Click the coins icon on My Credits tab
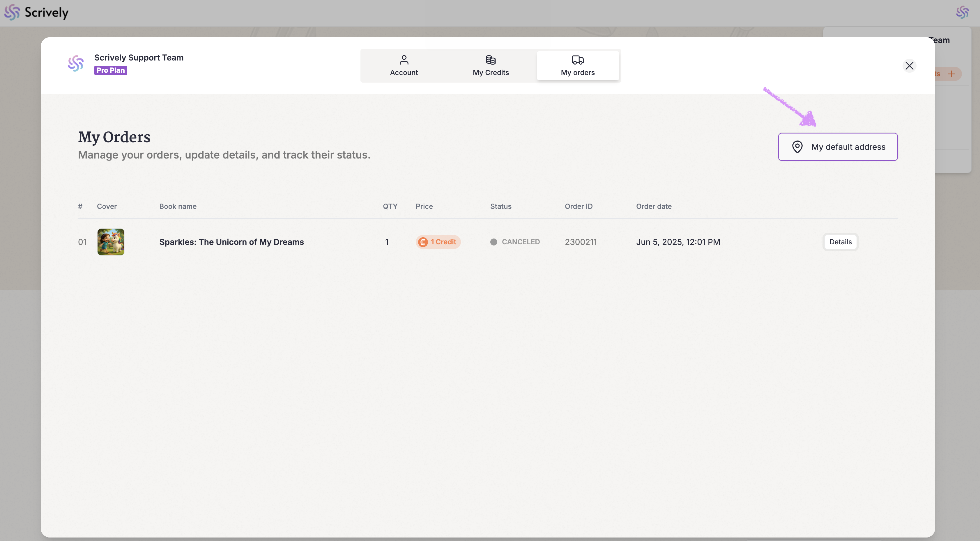 point(490,60)
